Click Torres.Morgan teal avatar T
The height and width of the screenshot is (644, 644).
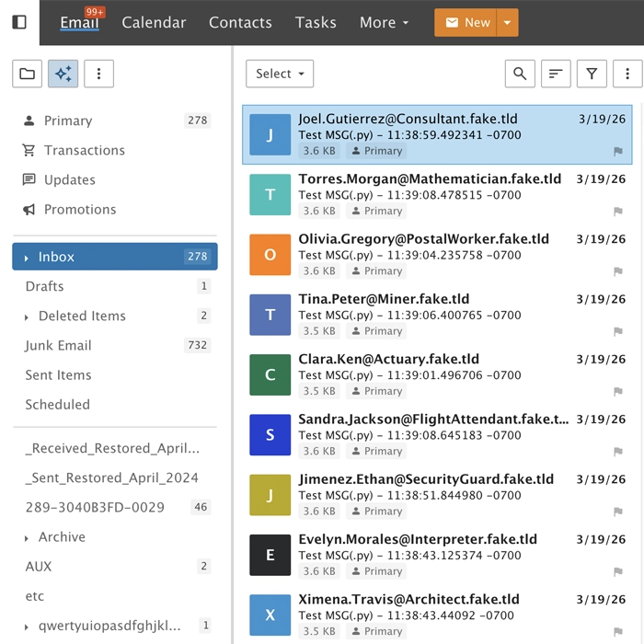[270, 195]
